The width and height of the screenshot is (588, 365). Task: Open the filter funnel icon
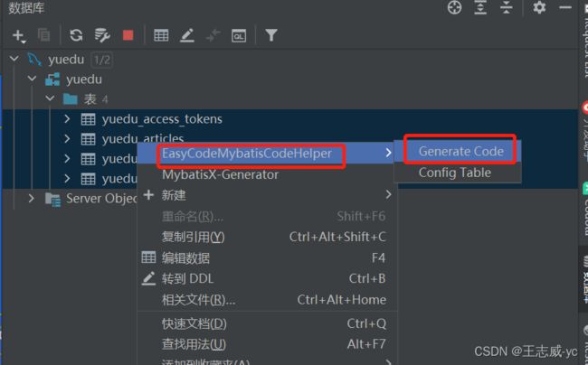click(x=271, y=35)
